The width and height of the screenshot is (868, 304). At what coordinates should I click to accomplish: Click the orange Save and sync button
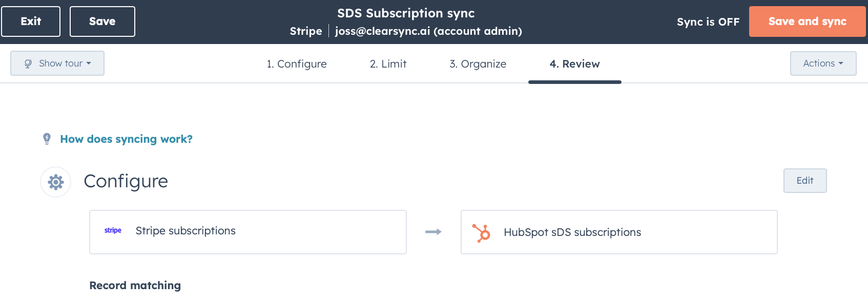pyautogui.click(x=807, y=21)
